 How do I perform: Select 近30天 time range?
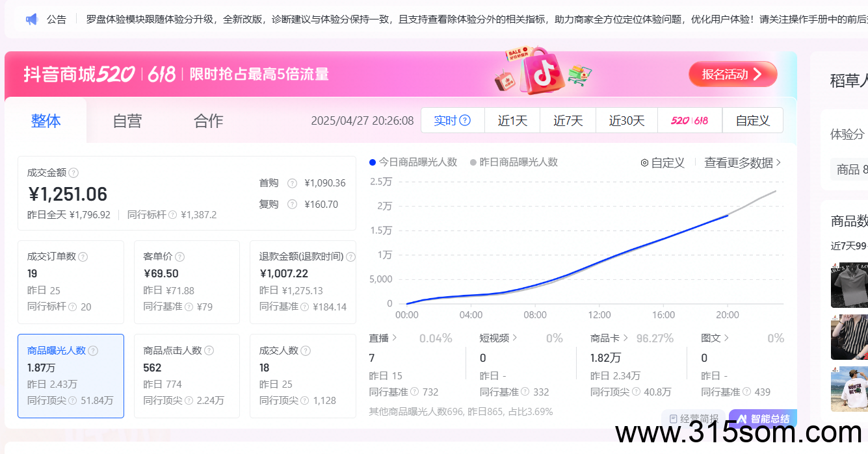pos(626,121)
